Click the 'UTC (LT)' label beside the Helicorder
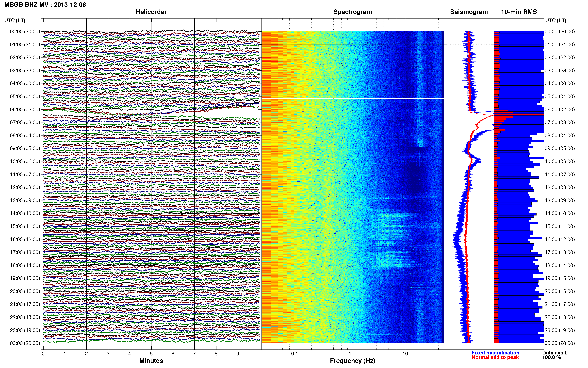Image resolution: width=588 pixels, height=368 pixels. click(15, 20)
